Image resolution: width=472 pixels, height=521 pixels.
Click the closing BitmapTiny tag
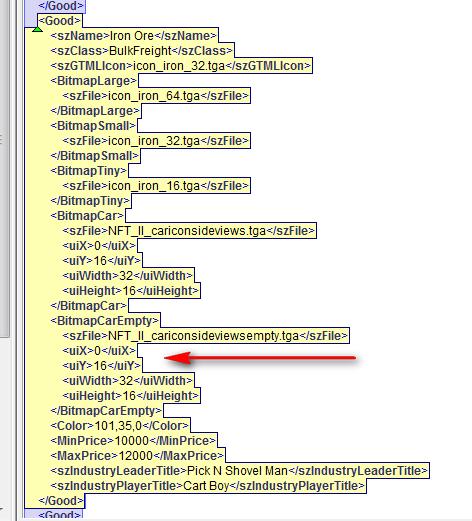pos(90,201)
